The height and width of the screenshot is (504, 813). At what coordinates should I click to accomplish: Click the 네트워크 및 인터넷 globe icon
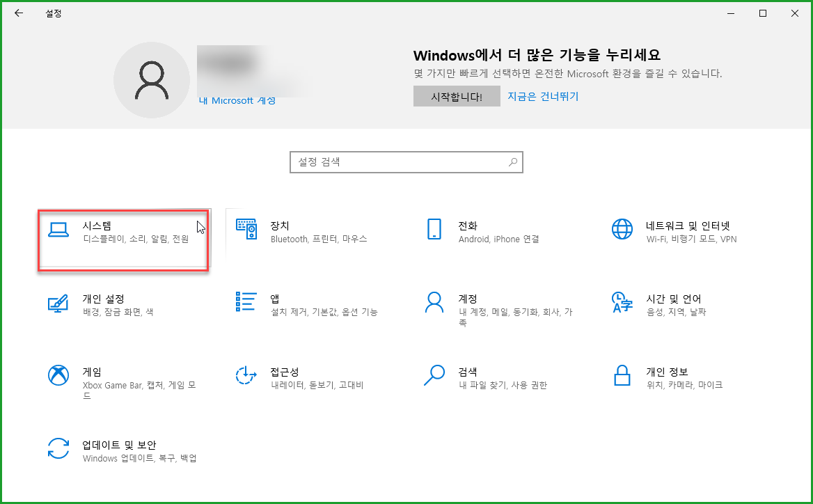click(622, 228)
